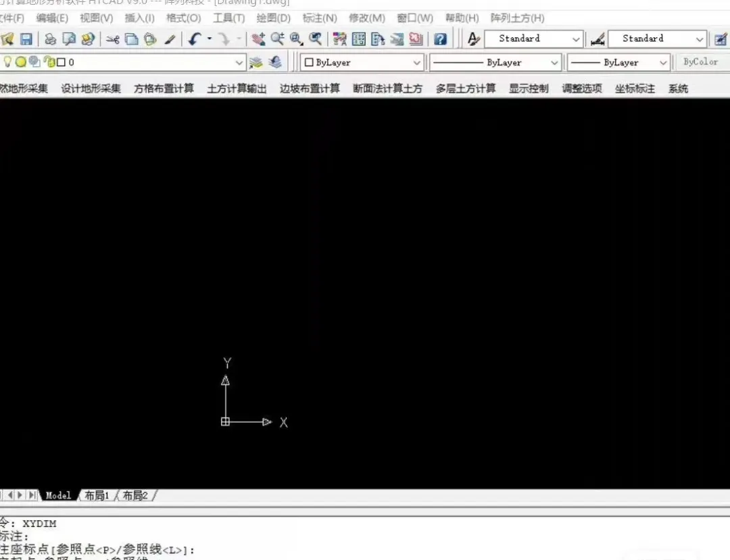Click the Print icon
Viewport: 730px width, 560px height.
pyautogui.click(x=50, y=39)
